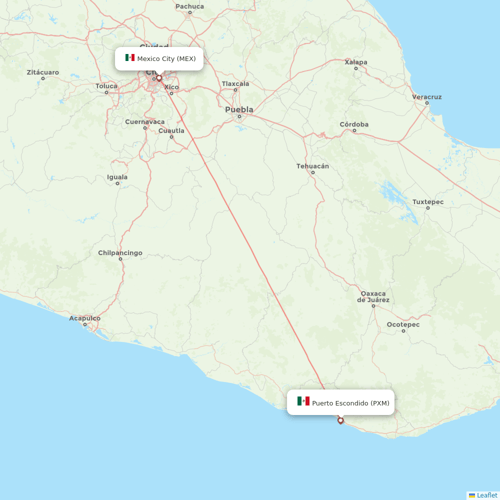Click the Iguala city label

click(117, 177)
